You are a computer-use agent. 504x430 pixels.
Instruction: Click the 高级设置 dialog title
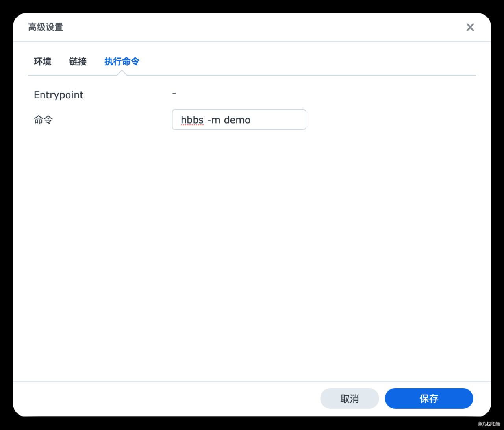click(x=45, y=27)
